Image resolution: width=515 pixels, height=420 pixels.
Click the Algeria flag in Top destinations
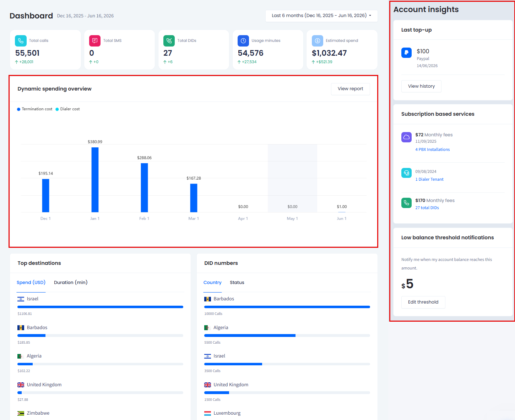tap(21, 356)
